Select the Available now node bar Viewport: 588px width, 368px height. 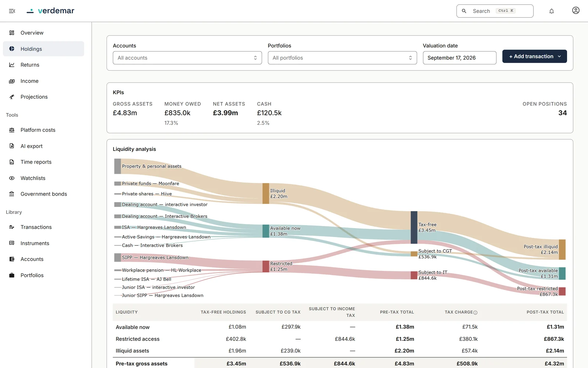coord(266,231)
